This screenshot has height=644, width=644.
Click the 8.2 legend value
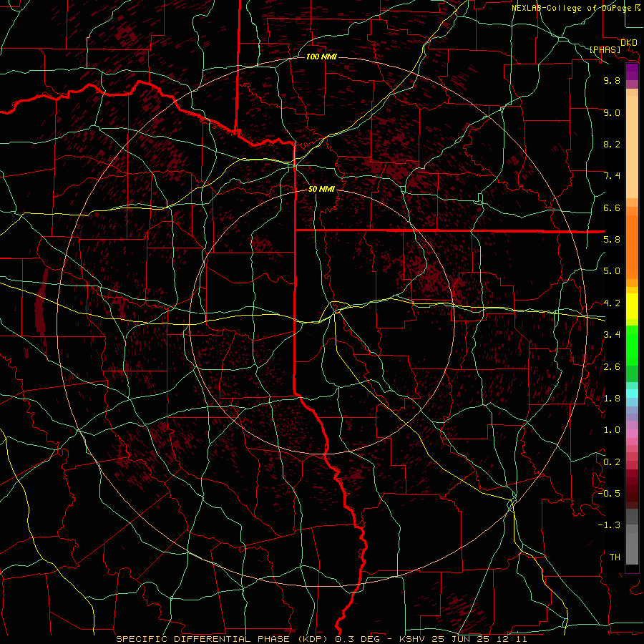[612, 144]
